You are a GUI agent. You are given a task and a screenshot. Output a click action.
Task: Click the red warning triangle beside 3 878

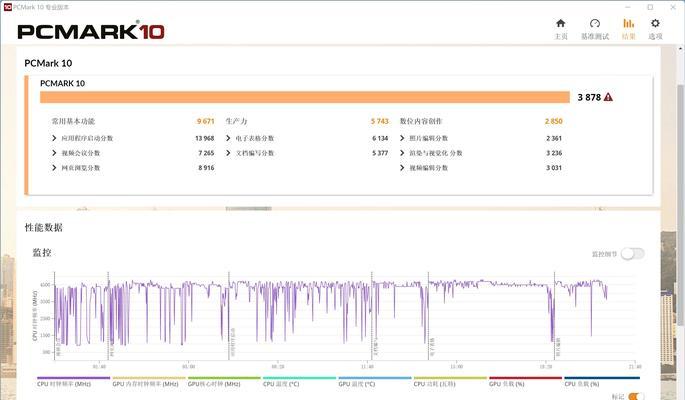click(608, 97)
